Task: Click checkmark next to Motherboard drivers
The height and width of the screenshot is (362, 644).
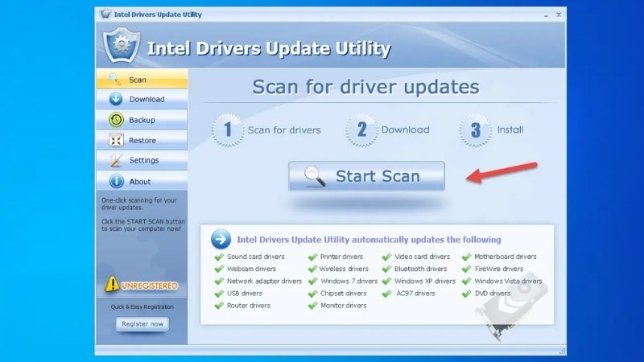Action: [466, 257]
